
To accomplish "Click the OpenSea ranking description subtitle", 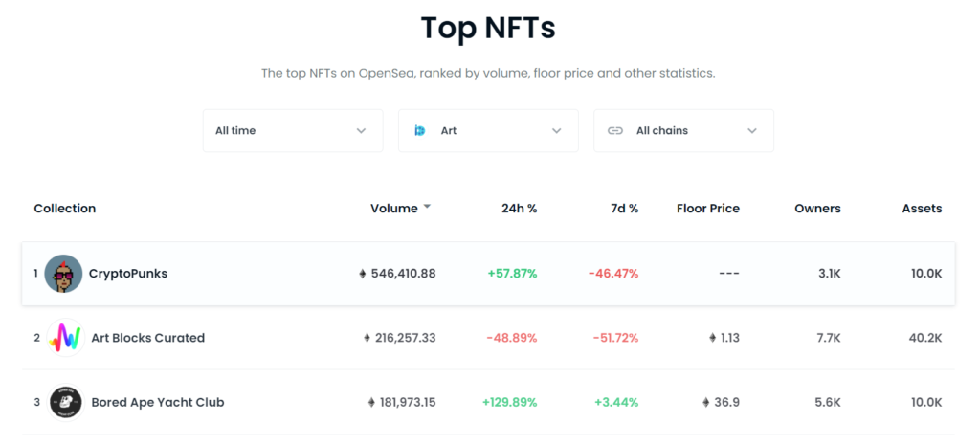I will [488, 73].
